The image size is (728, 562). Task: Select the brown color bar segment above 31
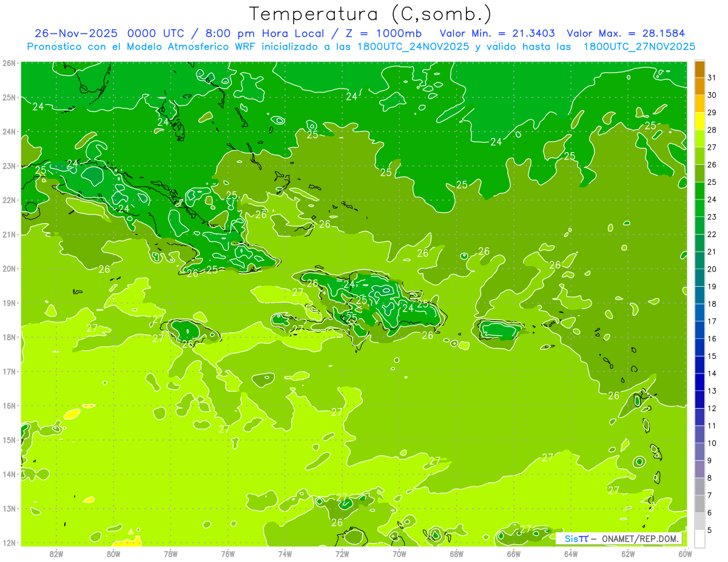tap(699, 69)
